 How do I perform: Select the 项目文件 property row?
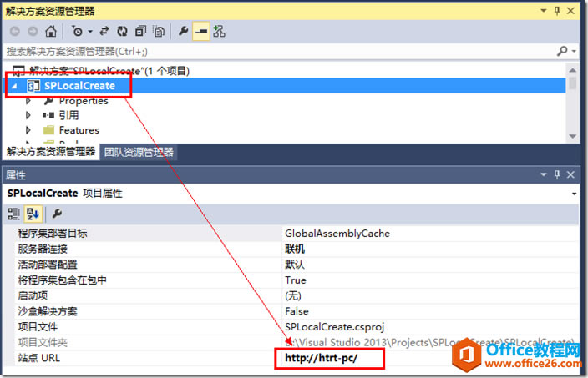coord(148,326)
